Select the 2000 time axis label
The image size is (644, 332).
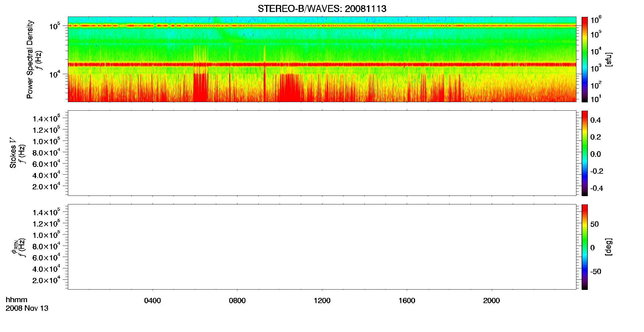[x=491, y=301]
